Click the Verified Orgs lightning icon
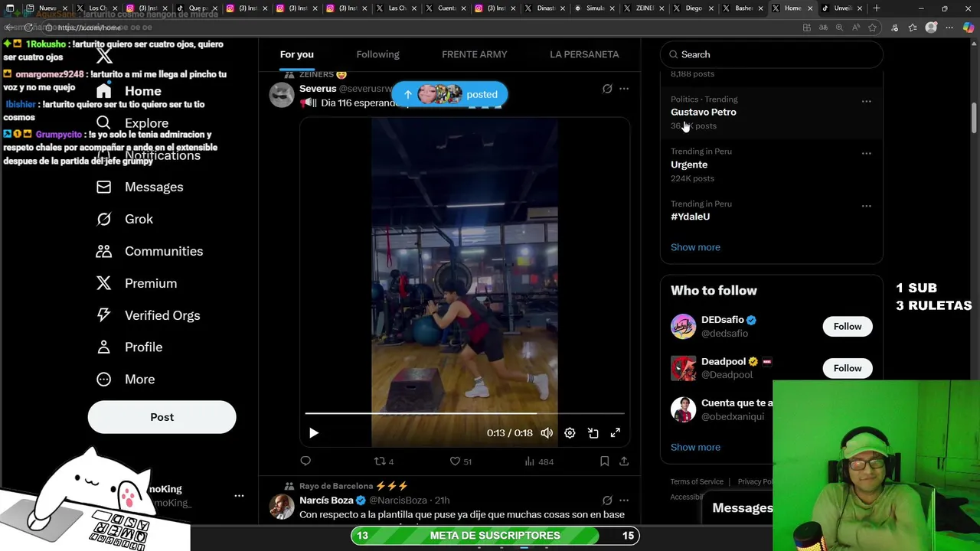Screen dimensions: 980x551 tap(104, 315)
